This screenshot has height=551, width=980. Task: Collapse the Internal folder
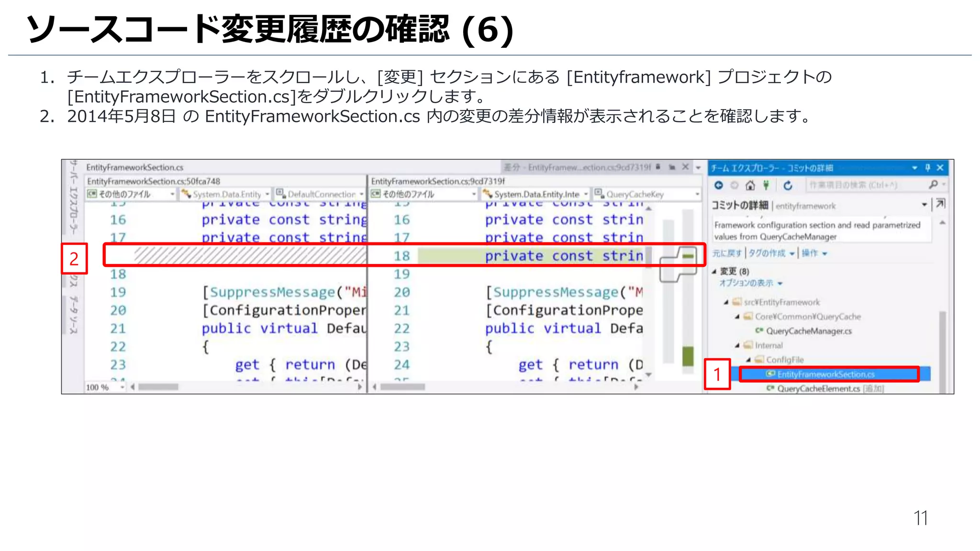coord(737,345)
